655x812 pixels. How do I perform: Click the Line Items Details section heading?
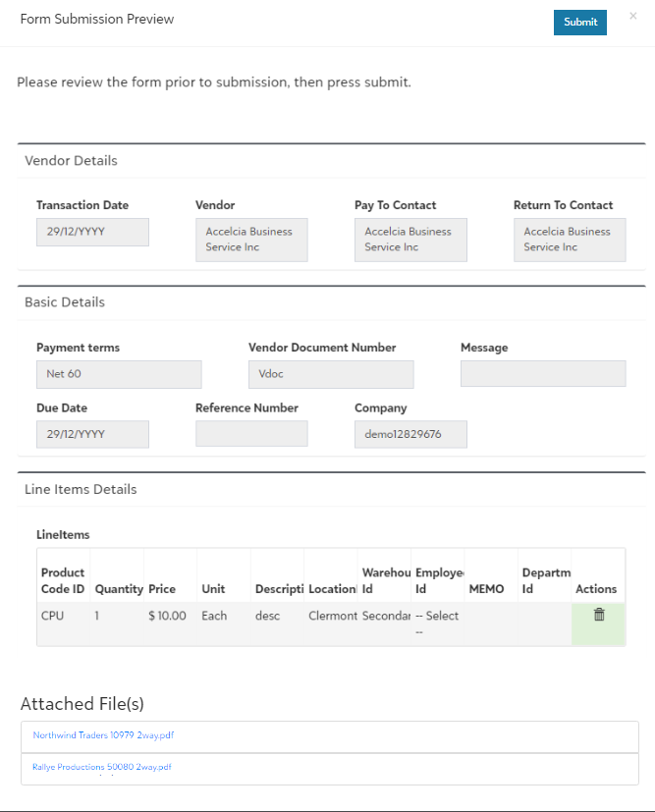[x=81, y=489]
